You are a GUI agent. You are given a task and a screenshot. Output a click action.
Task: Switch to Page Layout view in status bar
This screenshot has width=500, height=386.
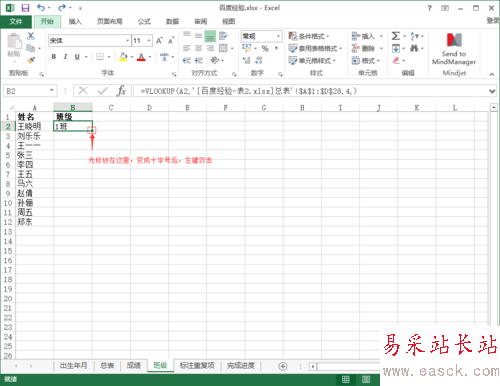pyautogui.click(x=366, y=379)
